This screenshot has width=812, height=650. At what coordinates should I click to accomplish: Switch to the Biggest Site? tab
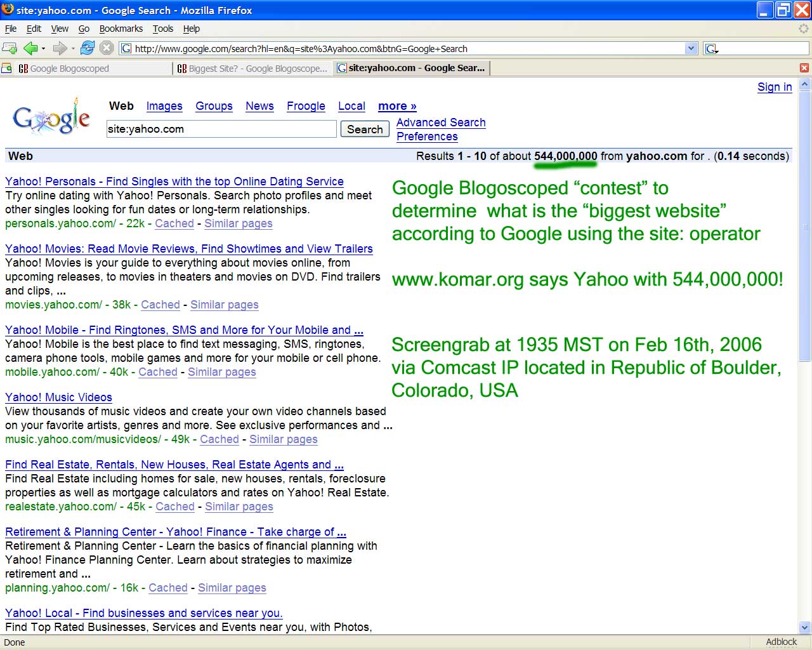pyautogui.click(x=252, y=68)
